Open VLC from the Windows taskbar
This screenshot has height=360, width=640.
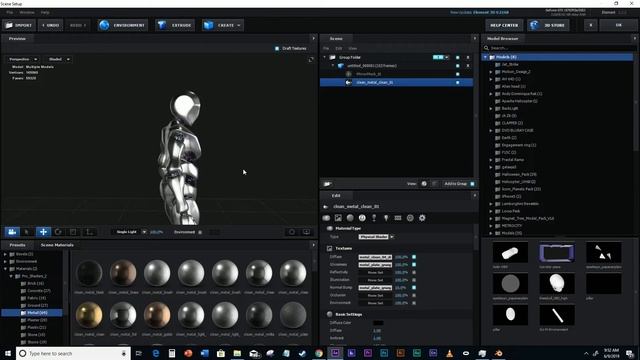click(449, 353)
